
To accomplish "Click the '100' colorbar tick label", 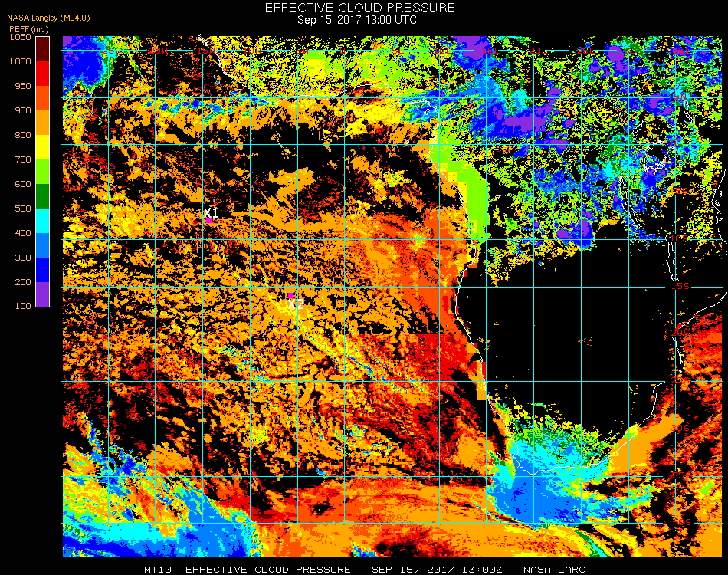I will [x=23, y=306].
